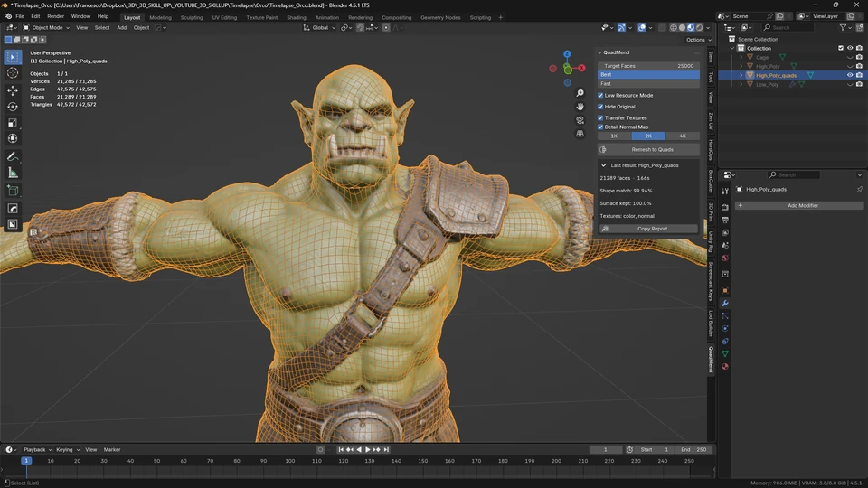Switch to Rendered viewport shading
The height and width of the screenshot is (488, 868).
(699, 28)
